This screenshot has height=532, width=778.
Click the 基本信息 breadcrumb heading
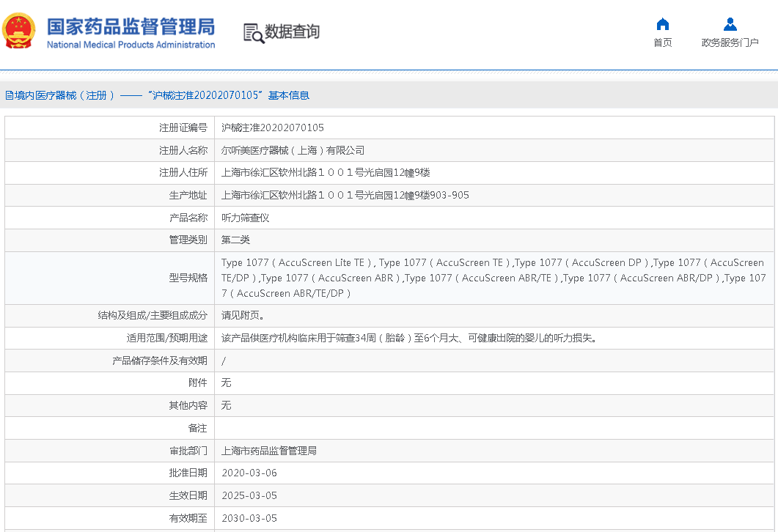[x=288, y=95]
